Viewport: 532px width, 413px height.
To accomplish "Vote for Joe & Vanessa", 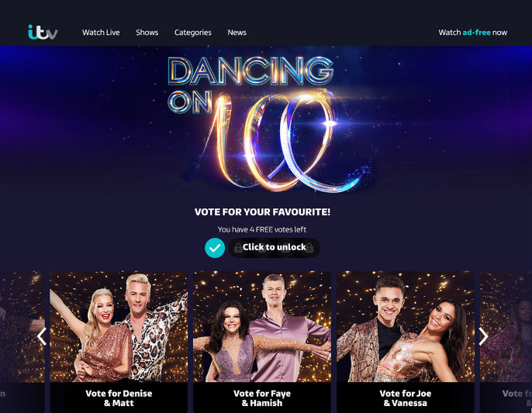I will 406,398.
